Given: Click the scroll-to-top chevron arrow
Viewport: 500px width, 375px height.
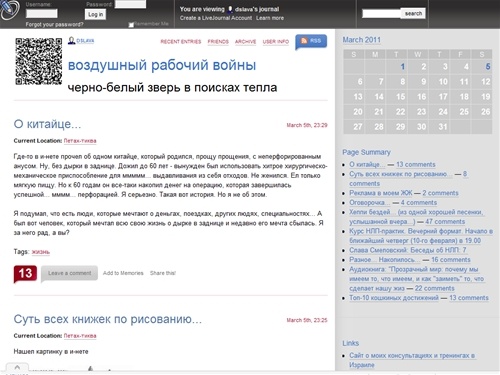Looking at the screenshot, I should click(x=17, y=367).
